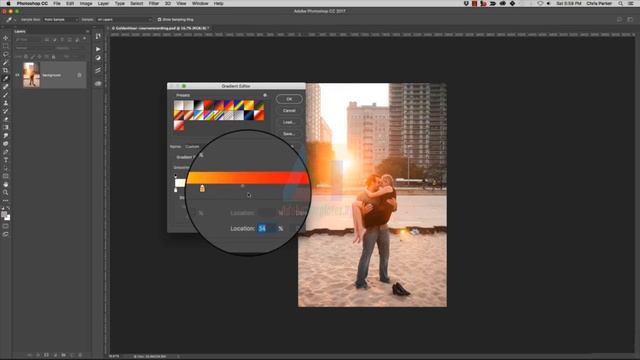Select the Crop tool
The image size is (640, 360).
click(5, 71)
